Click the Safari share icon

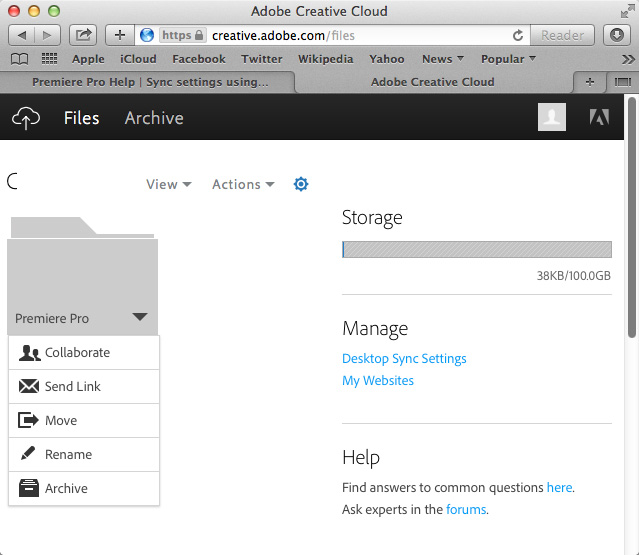pos(83,35)
